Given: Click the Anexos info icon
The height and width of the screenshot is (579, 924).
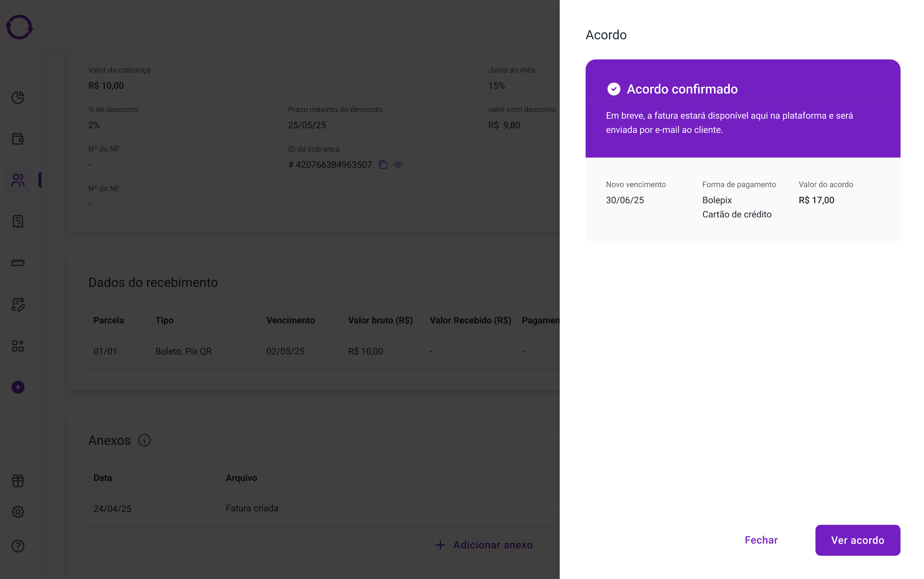Looking at the screenshot, I should pos(144,440).
